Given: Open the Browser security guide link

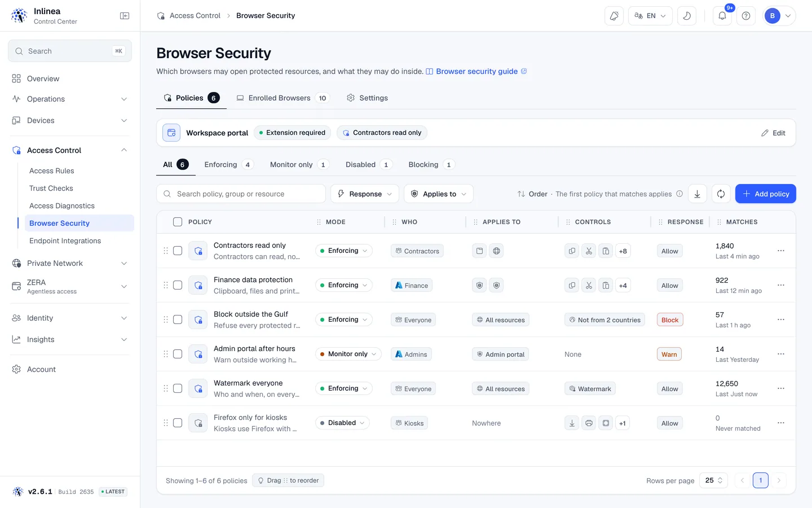Looking at the screenshot, I should click(x=476, y=71).
